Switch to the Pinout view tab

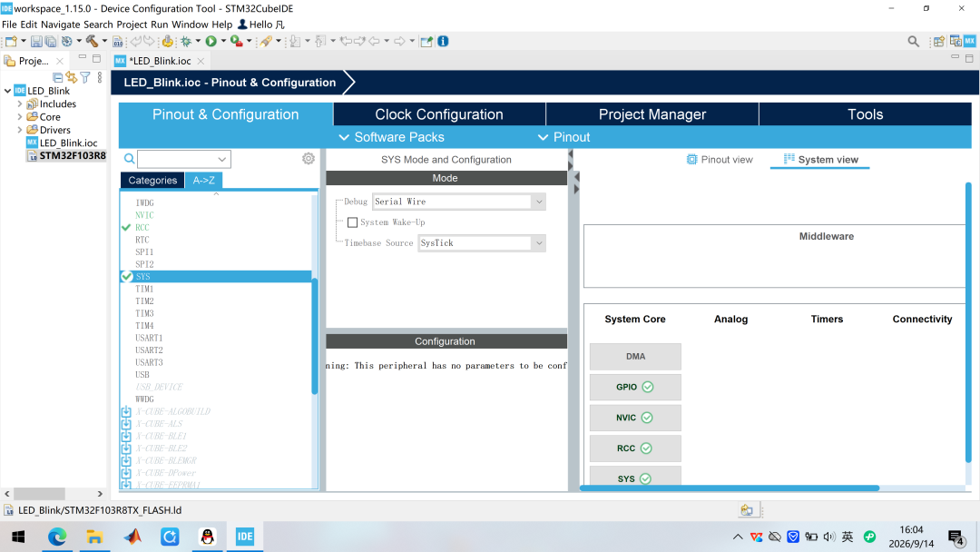pyautogui.click(x=720, y=160)
